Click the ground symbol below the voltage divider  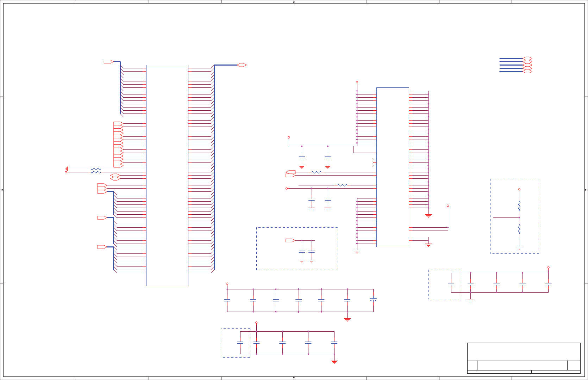point(519,248)
